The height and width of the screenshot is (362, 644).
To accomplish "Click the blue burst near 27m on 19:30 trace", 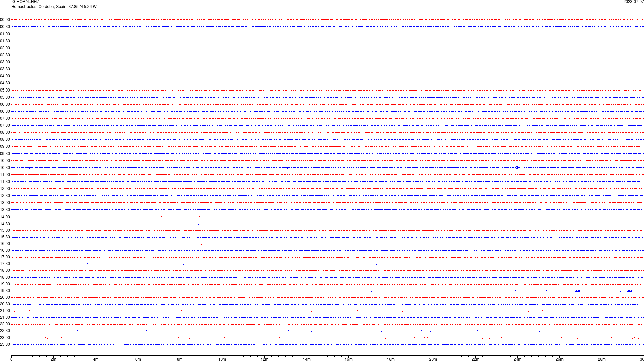I will click(578, 291).
